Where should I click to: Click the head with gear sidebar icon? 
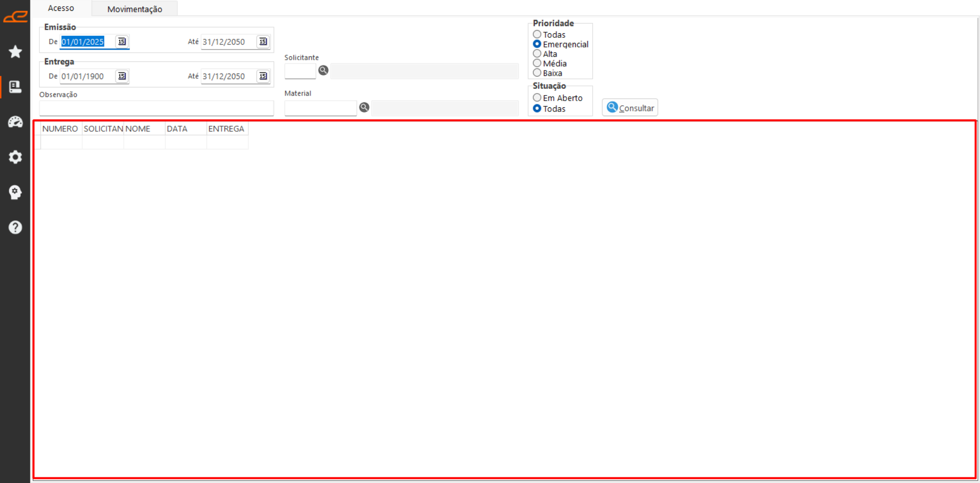[15, 192]
